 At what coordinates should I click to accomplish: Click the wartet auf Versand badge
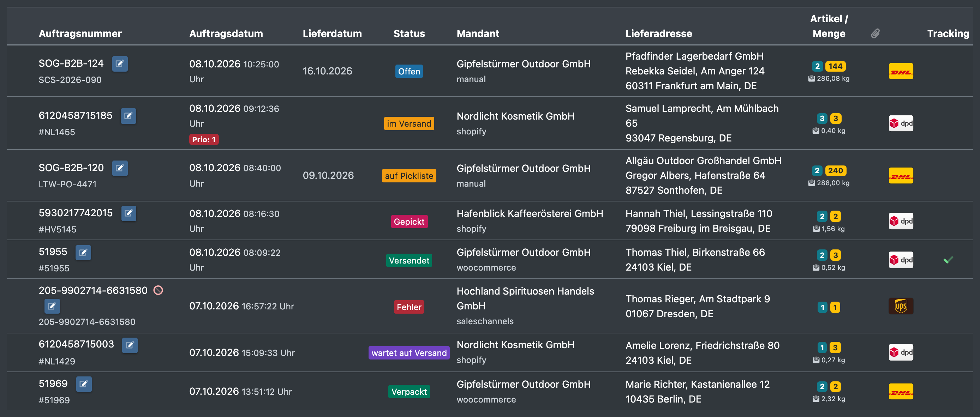pos(409,353)
